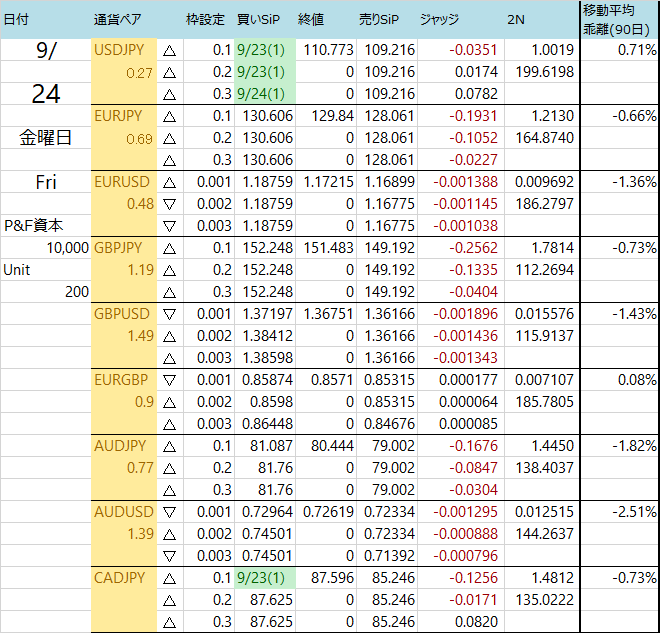Screen dimensions: 660x633
Task: Click the AUDUSD currency pair cell
Action: coord(124,512)
